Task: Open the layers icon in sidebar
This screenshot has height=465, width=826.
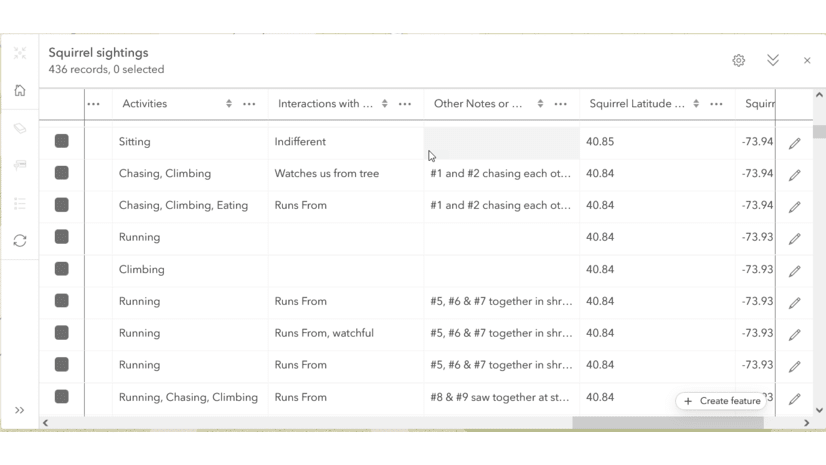Action: click(x=20, y=128)
